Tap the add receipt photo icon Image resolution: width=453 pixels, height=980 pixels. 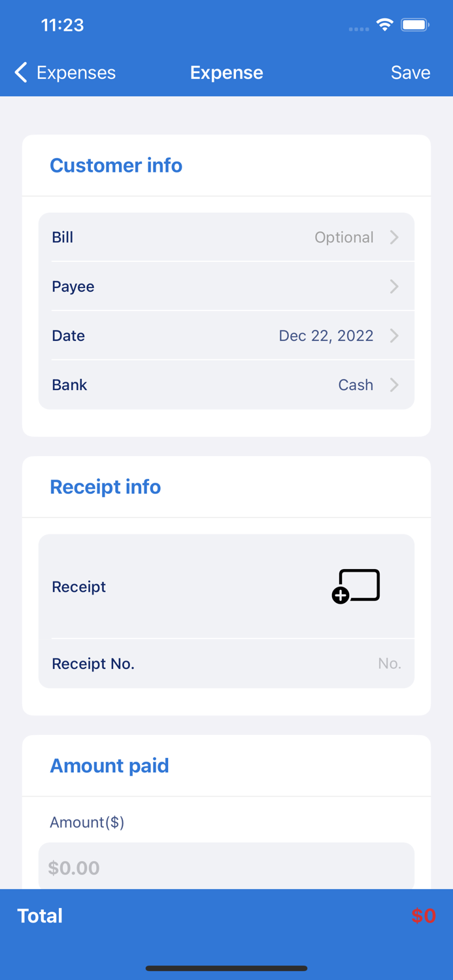(x=357, y=585)
